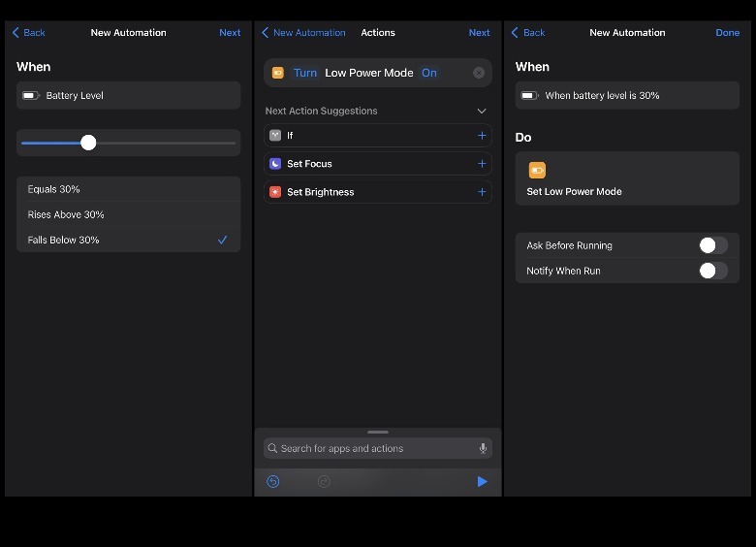Tap battery icon in 30% trigger row
The height and width of the screenshot is (547, 756).
530,95
